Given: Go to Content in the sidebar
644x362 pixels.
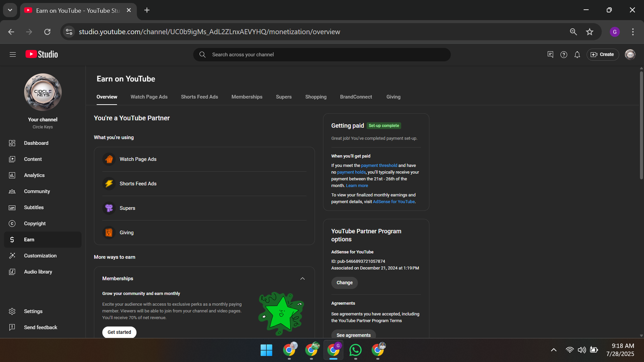Looking at the screenshot, I should [43, 159].
